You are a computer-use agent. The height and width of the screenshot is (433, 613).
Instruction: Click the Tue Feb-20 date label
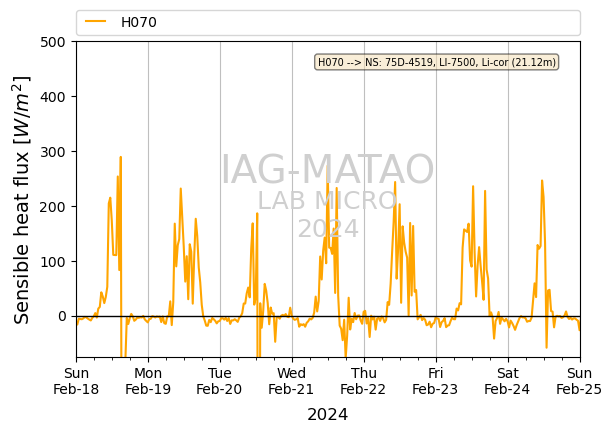[220, 381]
